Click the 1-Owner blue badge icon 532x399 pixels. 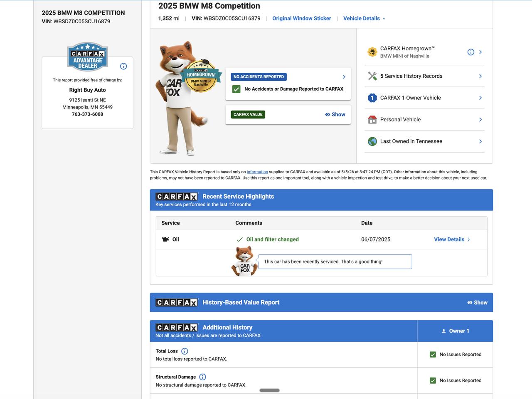pos(372,98)
